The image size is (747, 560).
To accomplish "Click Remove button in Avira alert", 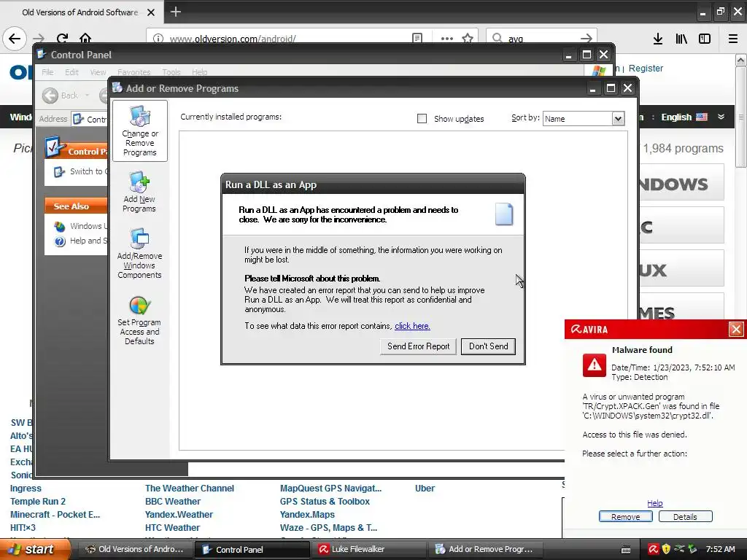I will [625, 517].
